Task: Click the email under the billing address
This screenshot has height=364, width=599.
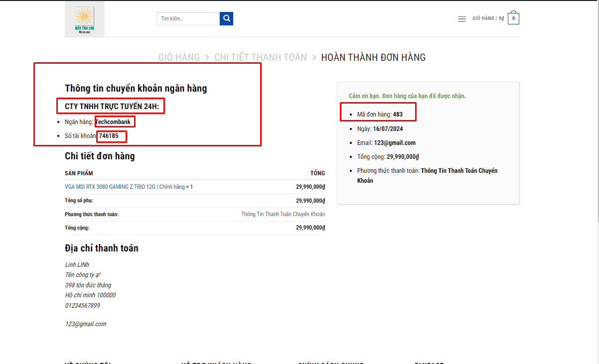Action: 86,324
